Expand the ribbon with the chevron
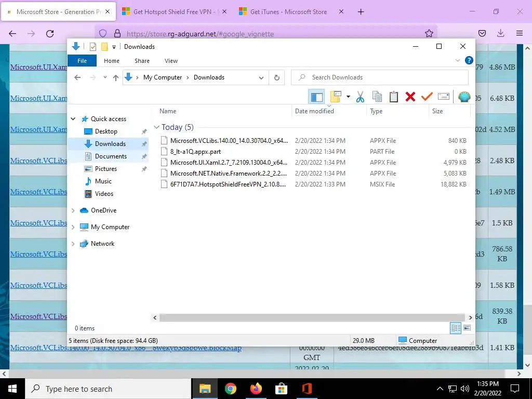This screenshot has height=399, width=532. tap(457, 60)
